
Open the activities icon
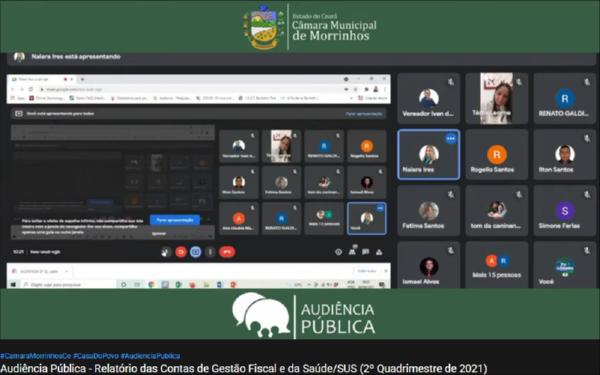tap(379, 252)
